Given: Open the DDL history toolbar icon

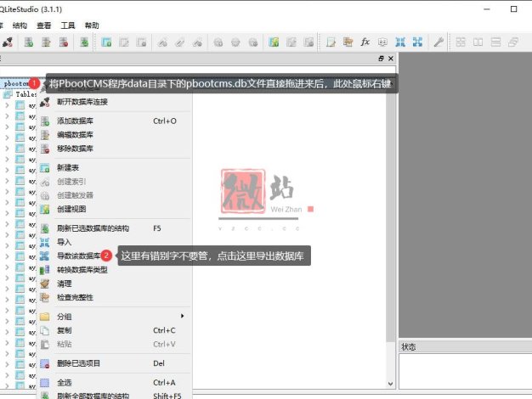Looking at the screenshot, I should click(x=348, y=42).
